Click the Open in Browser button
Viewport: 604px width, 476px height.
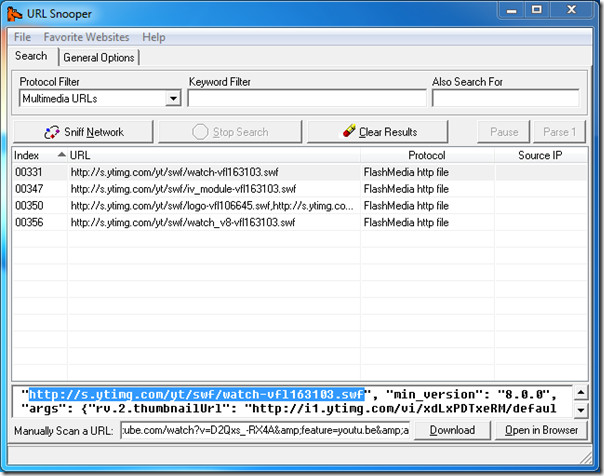[x=541, y=430]
